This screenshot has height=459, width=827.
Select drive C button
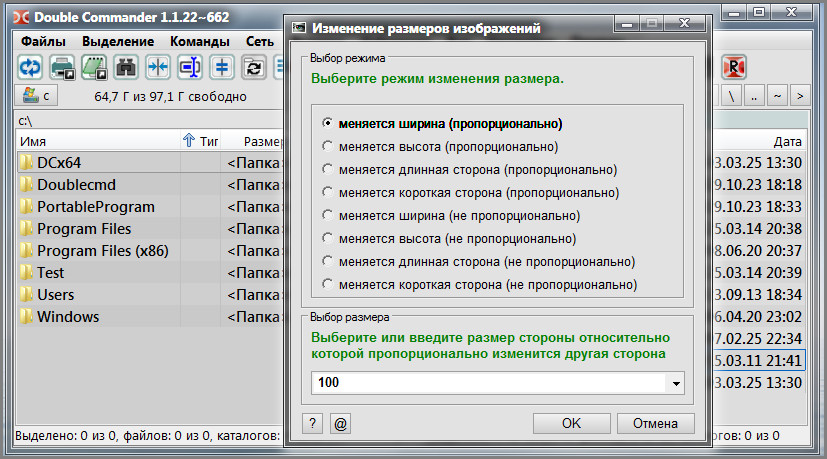tap(36, 96)
